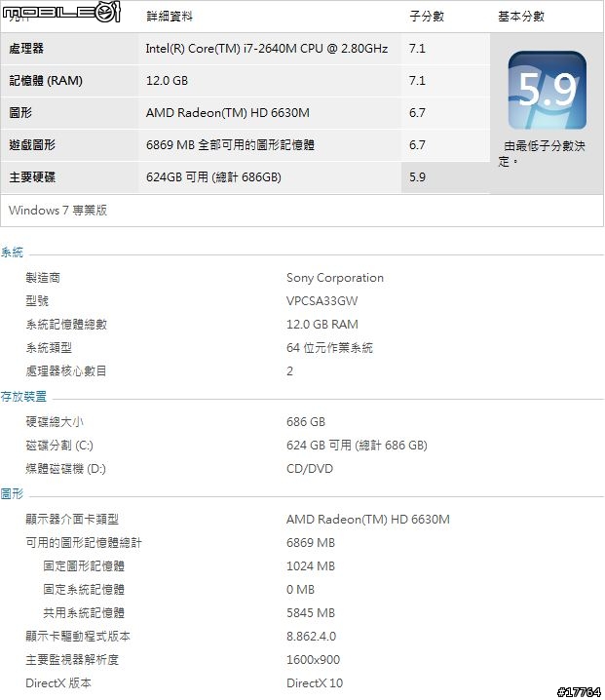Click the 顯示器介面卡類型 label
The height and width of the screenshot is (700, 605).
(x=72, y=519)
